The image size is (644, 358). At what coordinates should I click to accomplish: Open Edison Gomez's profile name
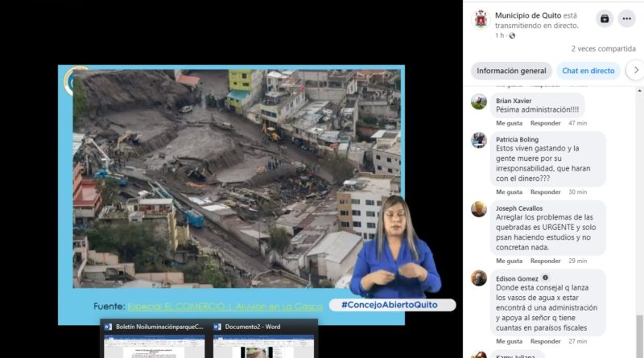click(x=517, y=279)
